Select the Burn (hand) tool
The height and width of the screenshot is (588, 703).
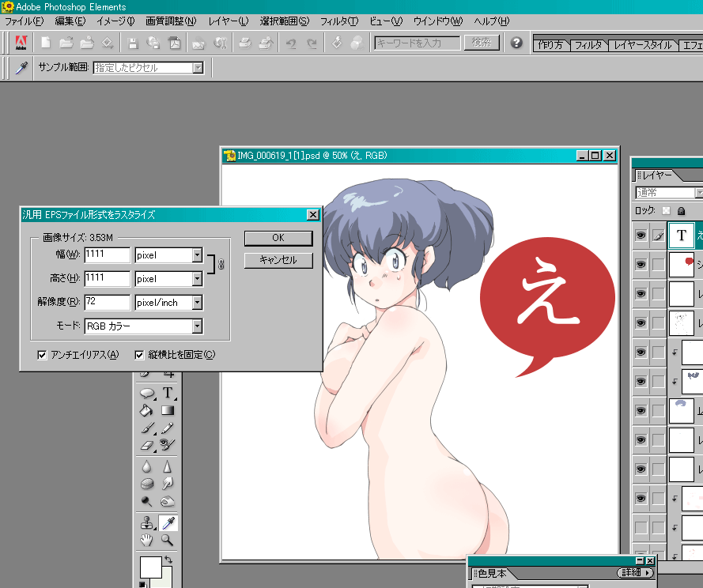[x=167, y=501]
